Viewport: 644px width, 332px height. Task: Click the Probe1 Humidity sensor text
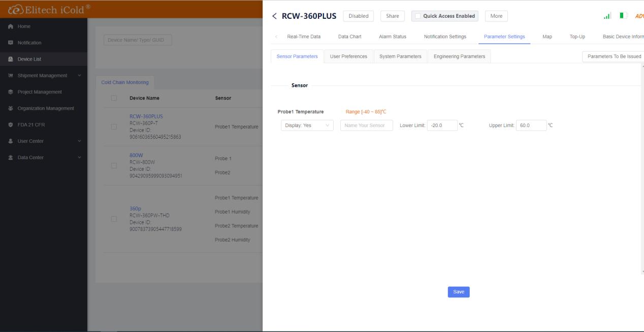click(233, 212)
